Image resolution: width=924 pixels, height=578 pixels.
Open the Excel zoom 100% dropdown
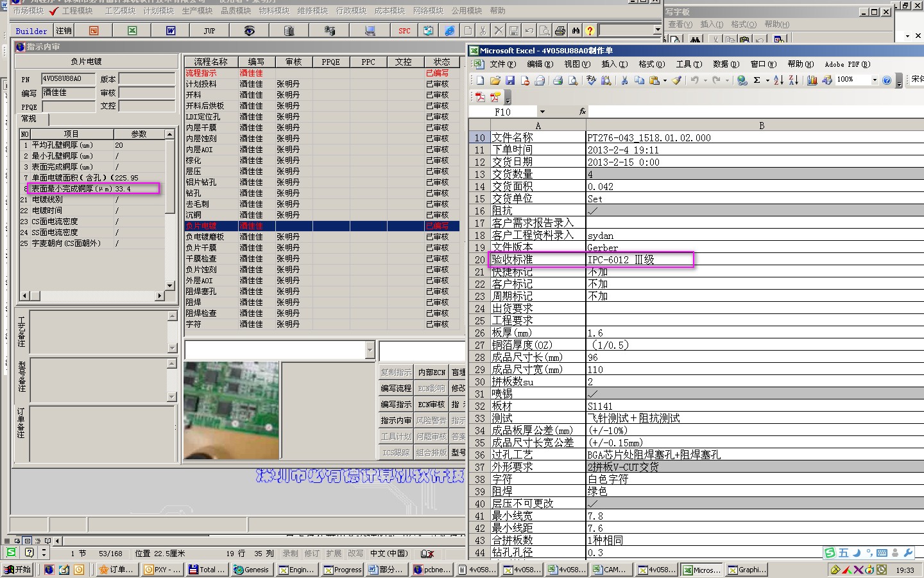pos(874,80)
